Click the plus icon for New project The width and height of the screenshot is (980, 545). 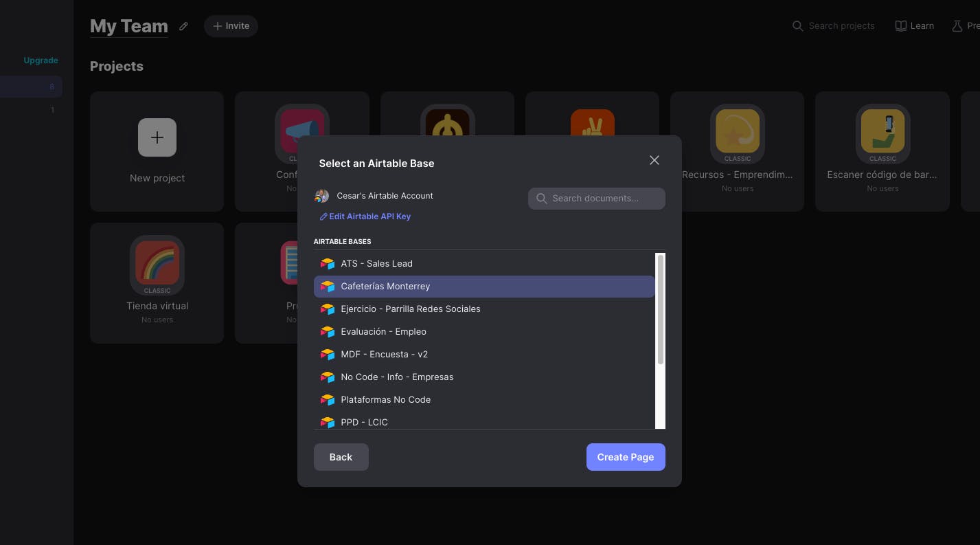(x=157, y=137)
